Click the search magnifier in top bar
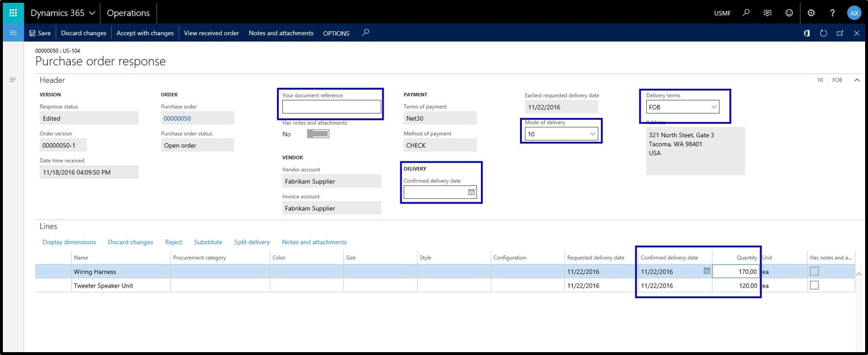The width and height of the screenshot is (868, 355). point(746,13)
